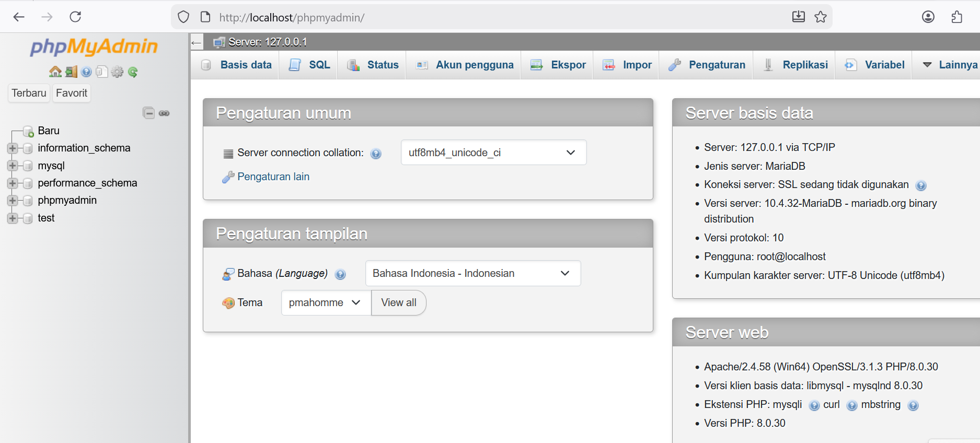Expand the test database tree node

point(13,218)
